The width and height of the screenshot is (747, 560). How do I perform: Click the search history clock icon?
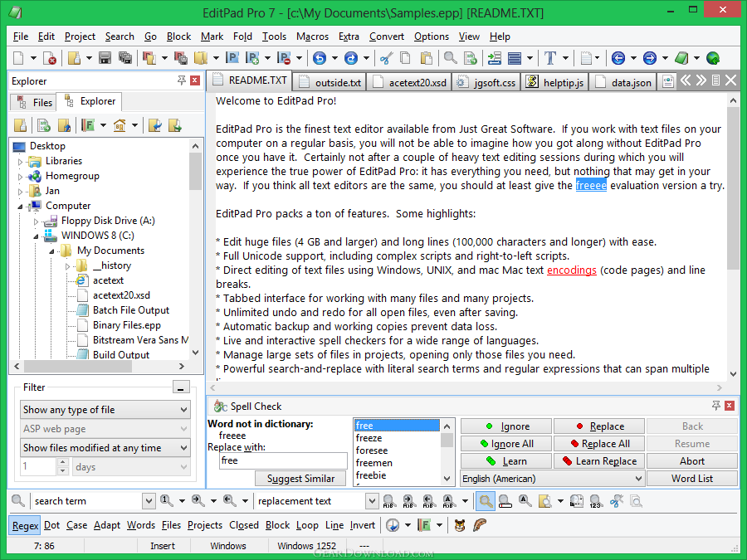point(393,525)
